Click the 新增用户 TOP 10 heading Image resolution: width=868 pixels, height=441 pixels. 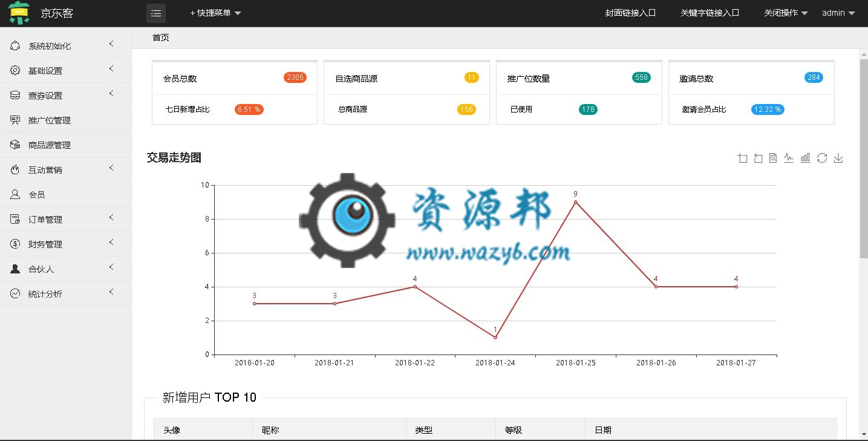209,397
